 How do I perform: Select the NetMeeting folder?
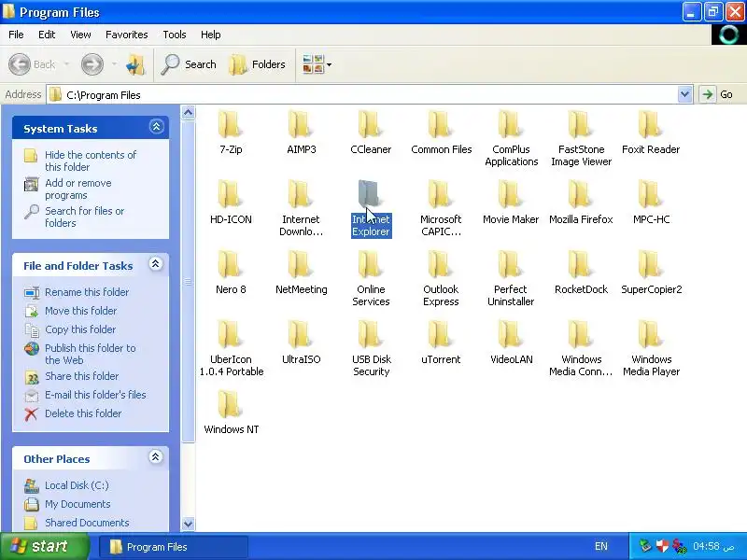(301, 272)
